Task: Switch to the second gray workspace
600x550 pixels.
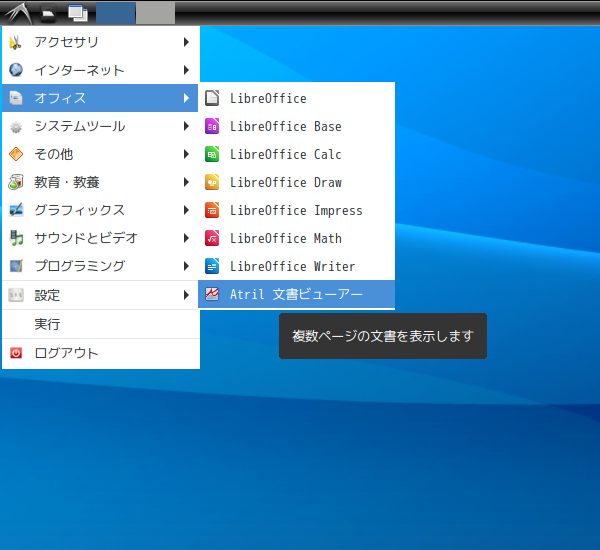Action: [155, 13]
